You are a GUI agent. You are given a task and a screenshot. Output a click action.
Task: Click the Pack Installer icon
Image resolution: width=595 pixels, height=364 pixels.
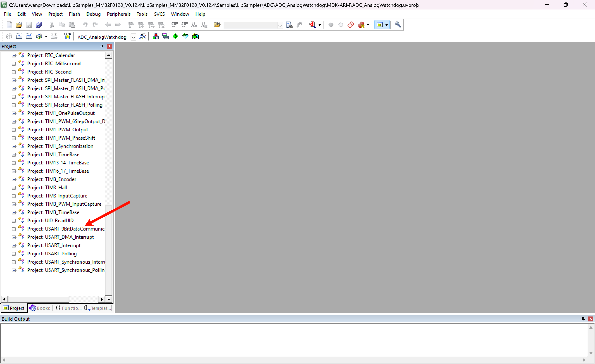195,37
